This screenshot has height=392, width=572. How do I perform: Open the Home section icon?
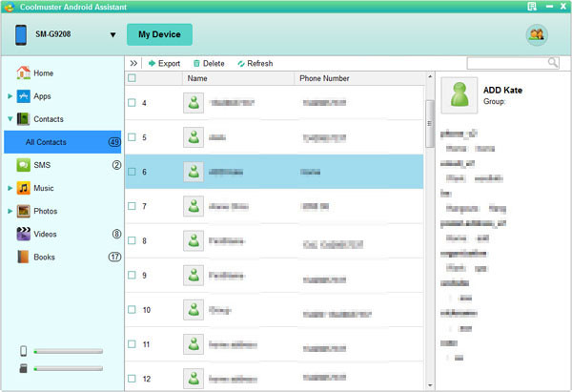coord(23,72)
